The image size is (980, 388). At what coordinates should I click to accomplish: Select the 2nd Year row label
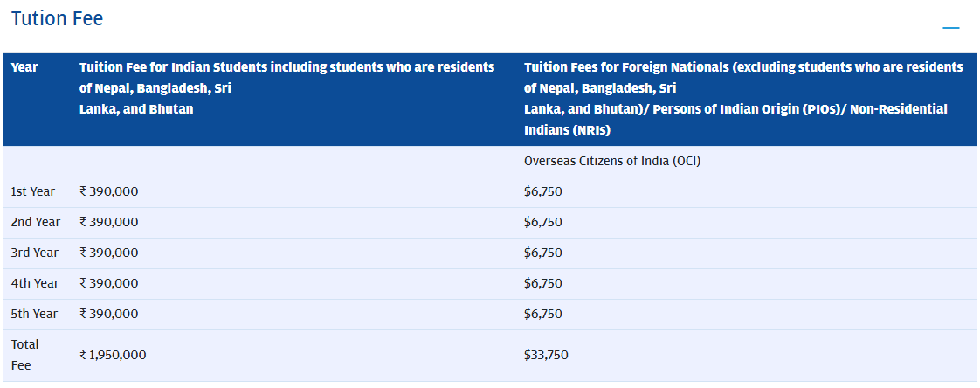34,222
